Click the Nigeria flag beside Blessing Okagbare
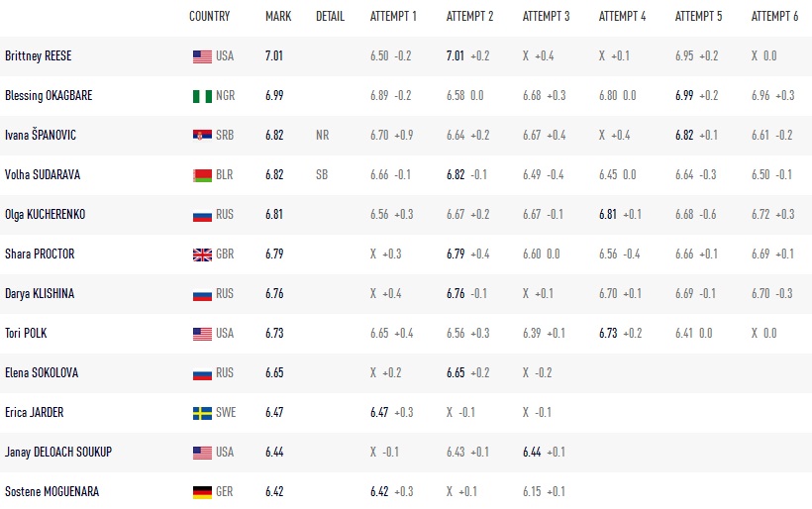The height and width of the screenshot is (509, 812). pyautogui.click(x=202, y=96)
